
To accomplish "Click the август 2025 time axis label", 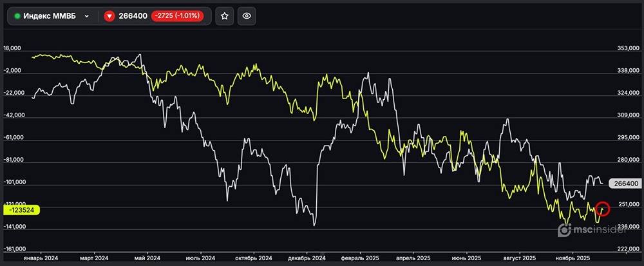I will pos(516,257).
